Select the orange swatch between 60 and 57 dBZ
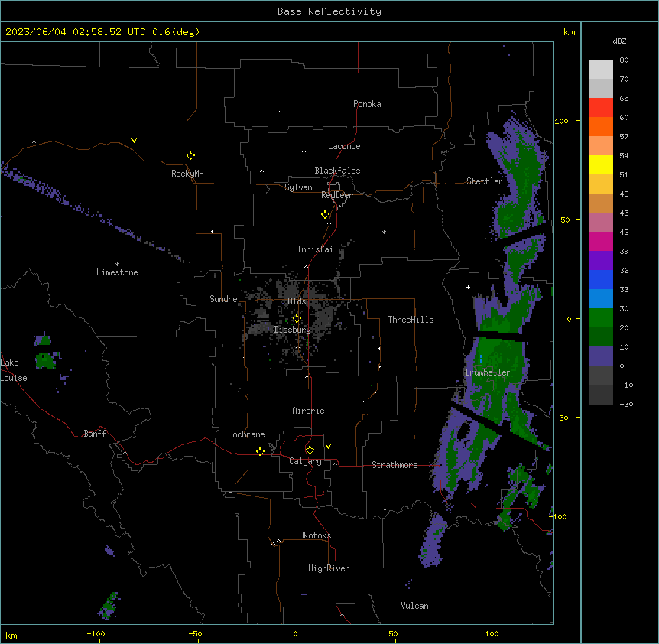Screen dimensions: 659x644 point(601,126)
